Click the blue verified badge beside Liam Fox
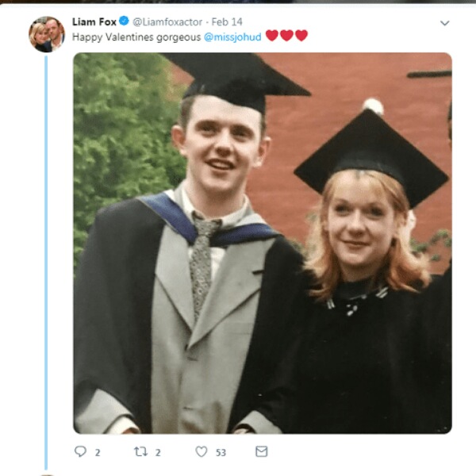Viewport: 476px width, 476px height. (124, 21)
